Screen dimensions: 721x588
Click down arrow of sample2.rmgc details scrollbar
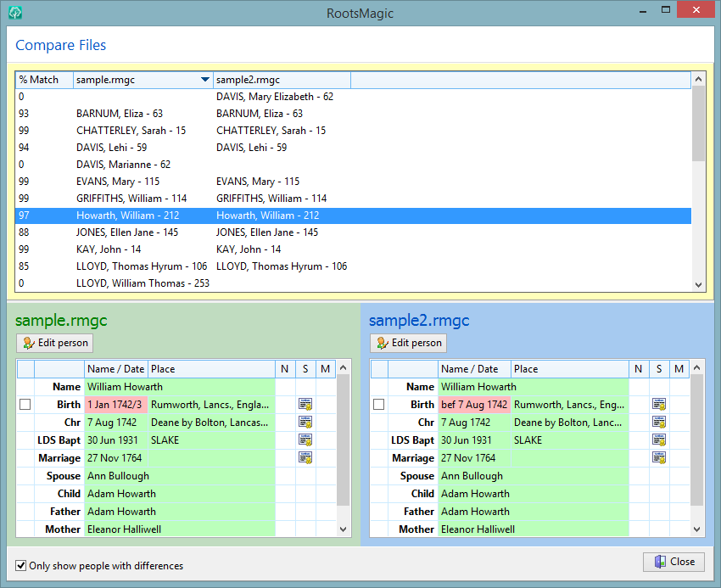(x=696, y=529)
